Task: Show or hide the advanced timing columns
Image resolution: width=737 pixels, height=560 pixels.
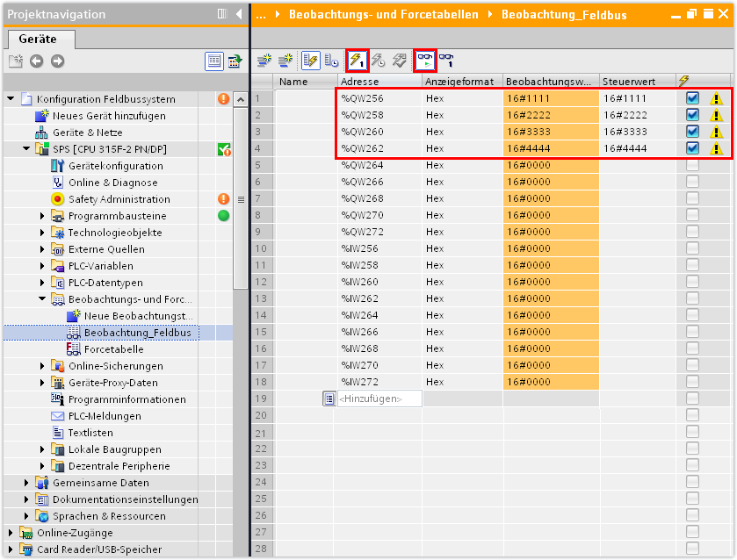Action: [331, 60]
